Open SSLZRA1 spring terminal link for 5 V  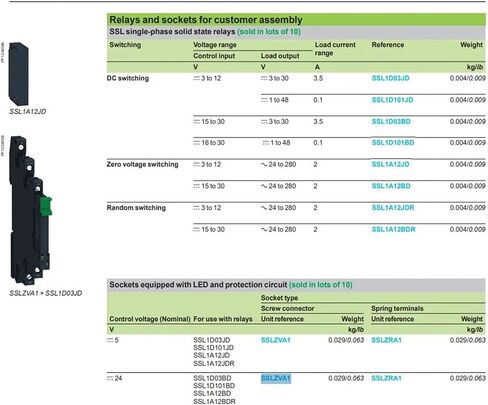[x=386, y=340]
